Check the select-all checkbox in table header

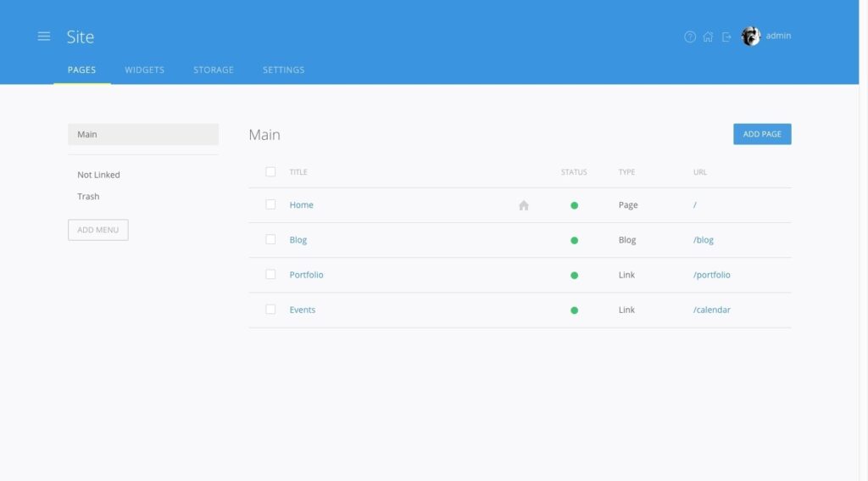(x=270, y=172)
